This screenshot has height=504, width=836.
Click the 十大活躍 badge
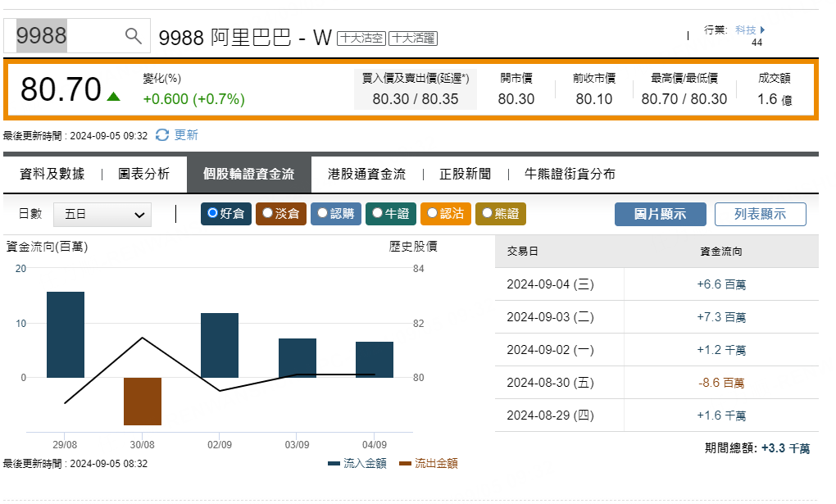pyautogui.click(x=413, y=39)
